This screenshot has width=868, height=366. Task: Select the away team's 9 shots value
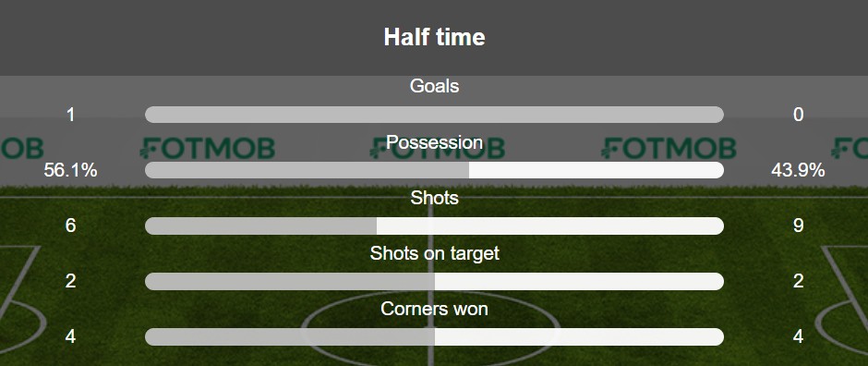[798, 226]
